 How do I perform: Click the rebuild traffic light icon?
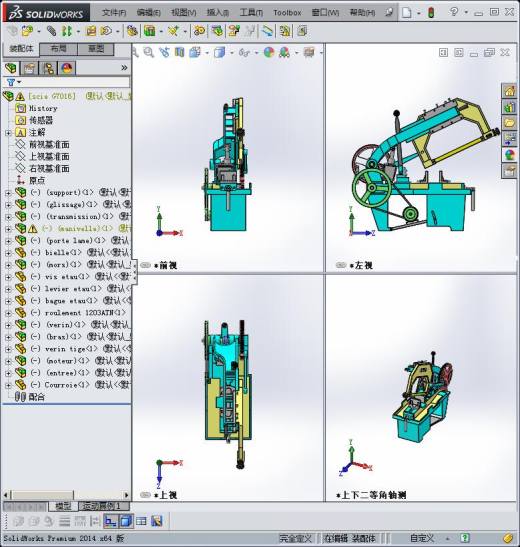point(431,13)
